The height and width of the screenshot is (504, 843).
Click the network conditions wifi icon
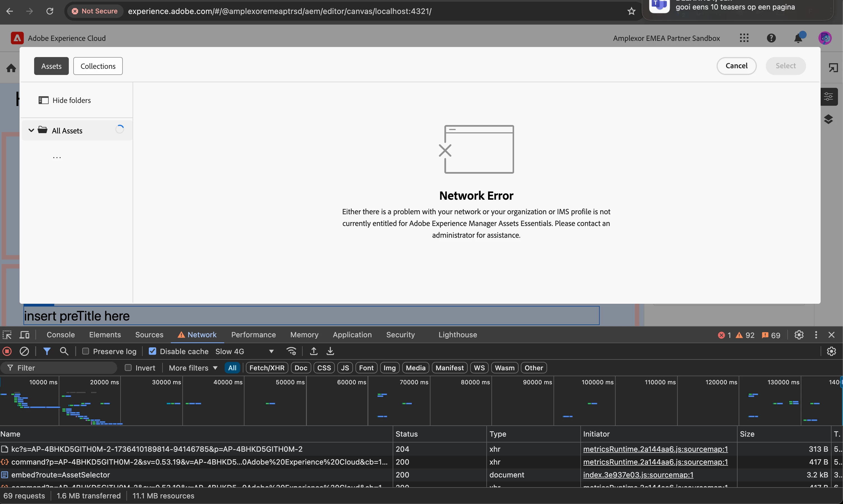click(291, 351)
